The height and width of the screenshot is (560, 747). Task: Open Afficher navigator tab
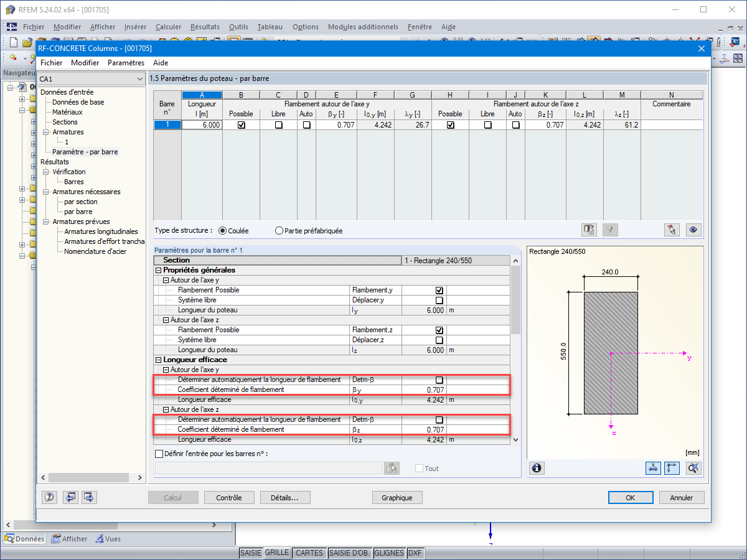coord(70,539)
